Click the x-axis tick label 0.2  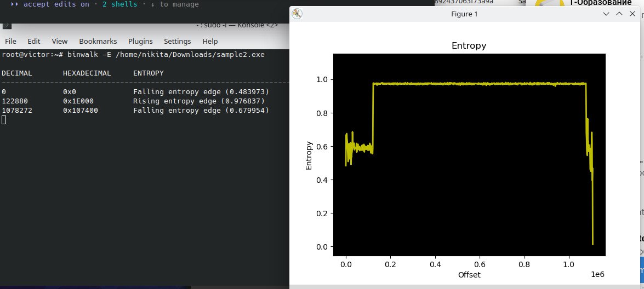391,264
